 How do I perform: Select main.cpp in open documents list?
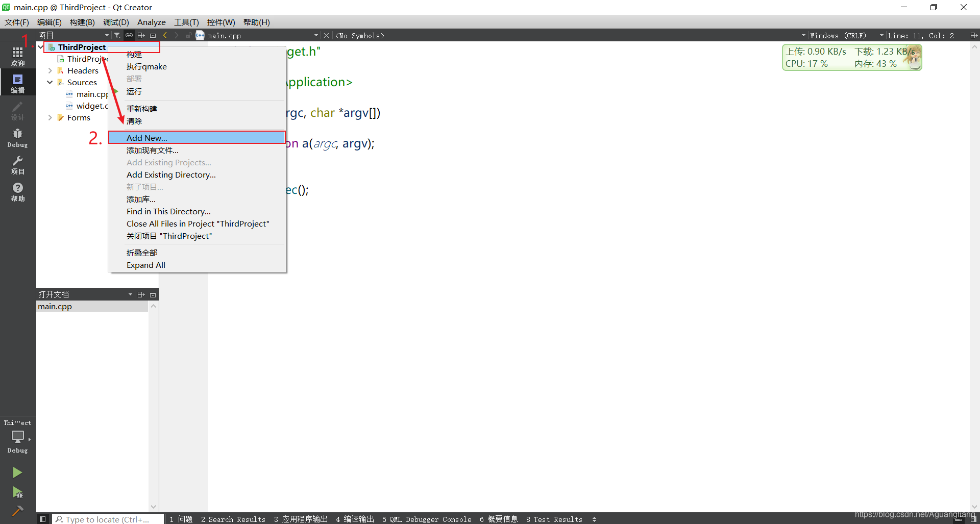tap(92, 306)
